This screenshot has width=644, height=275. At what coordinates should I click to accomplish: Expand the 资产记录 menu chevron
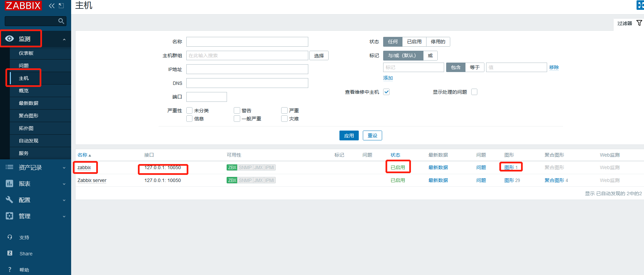[64, 167]
